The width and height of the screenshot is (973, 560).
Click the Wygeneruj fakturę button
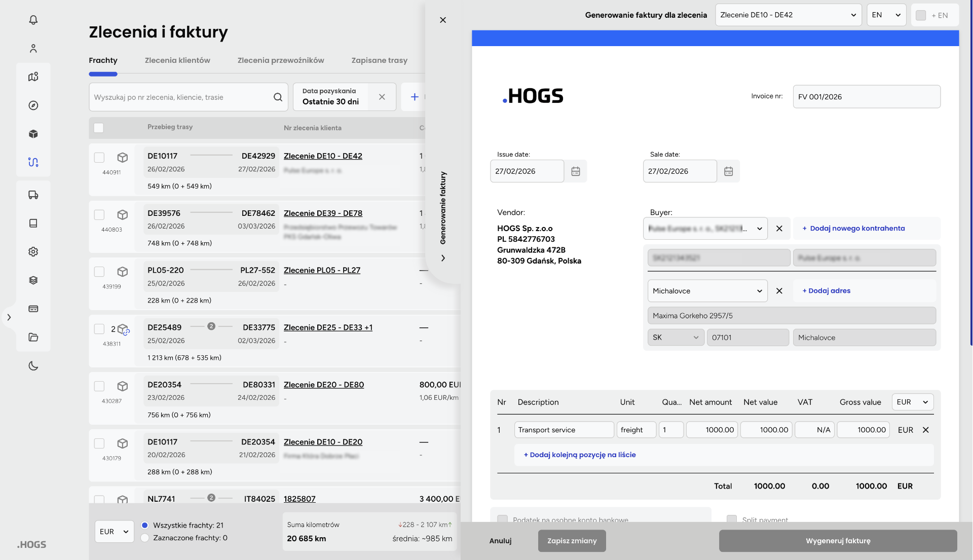pyautogui.click(x=838, y=541)
